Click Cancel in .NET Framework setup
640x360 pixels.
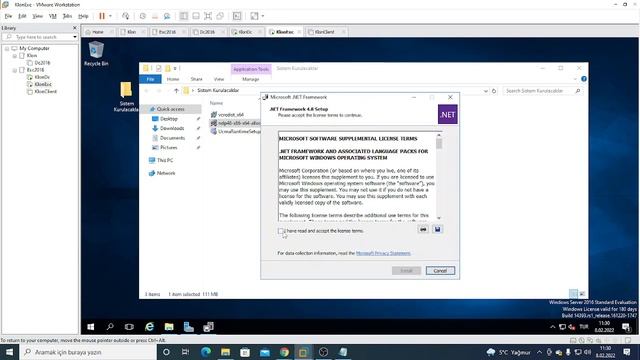pyautogui.click(x=440, y=271)
